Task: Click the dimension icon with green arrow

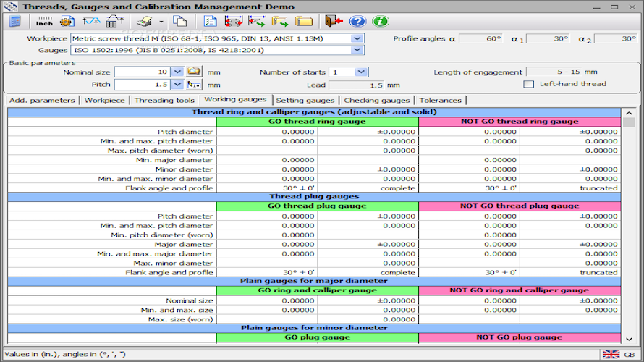Action: coord(257,22)
